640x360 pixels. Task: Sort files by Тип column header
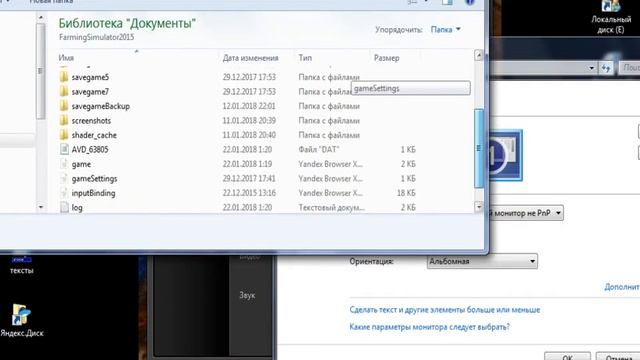point(305,58)
